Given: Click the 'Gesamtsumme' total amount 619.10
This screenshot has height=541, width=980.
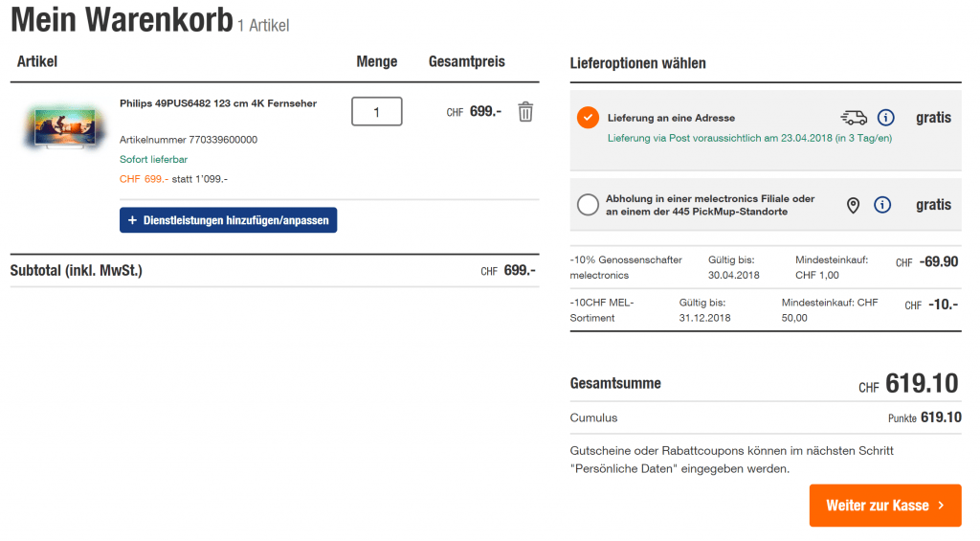Looking at the screenshot, I should click(921, 384).
